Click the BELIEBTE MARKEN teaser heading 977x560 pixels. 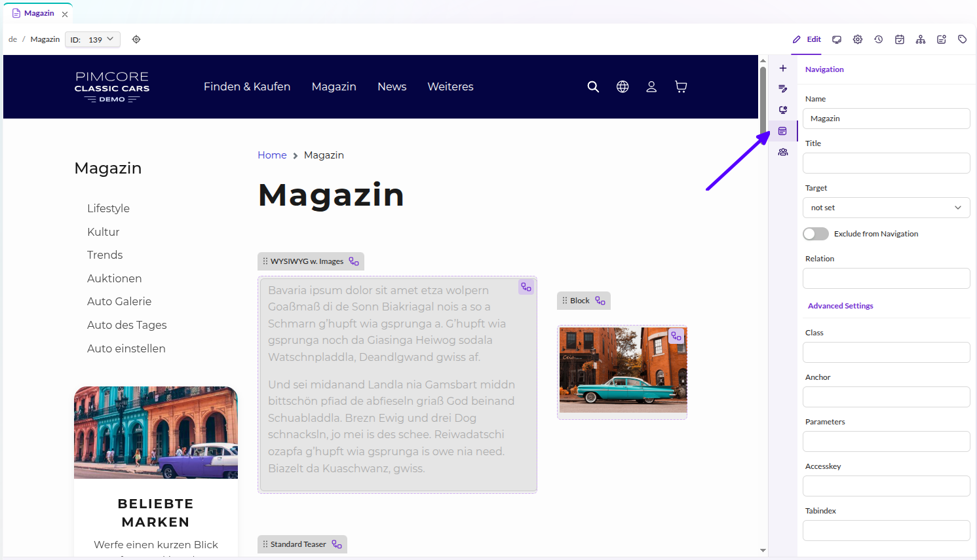156,513
